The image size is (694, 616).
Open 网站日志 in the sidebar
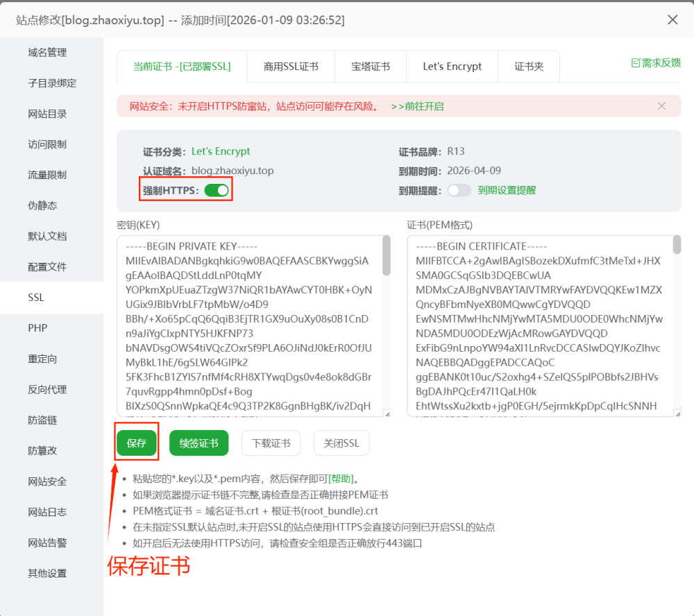tap(47, 512)
